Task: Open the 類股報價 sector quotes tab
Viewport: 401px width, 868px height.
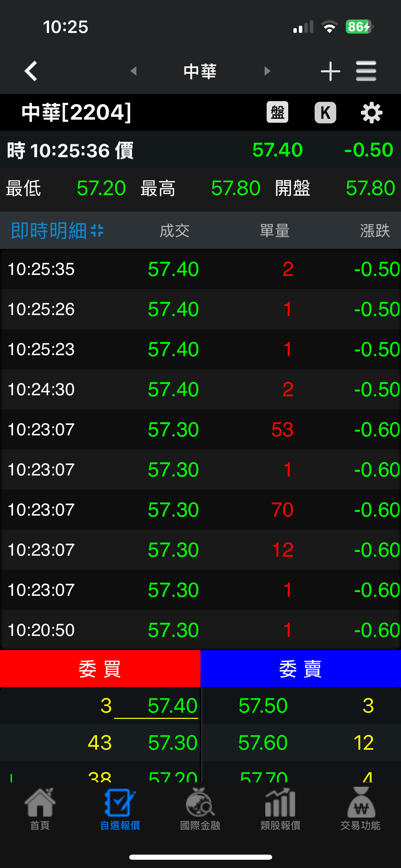Action: tap(280, 809)
